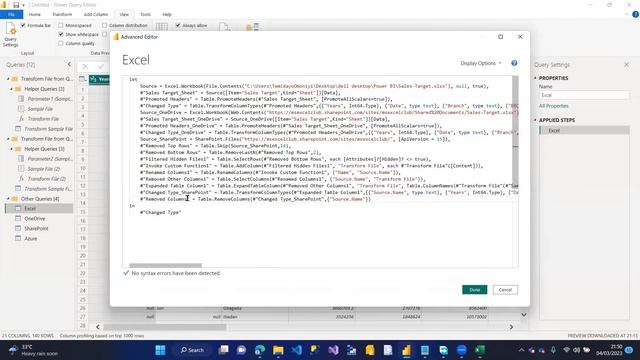Image resolution: width=640 pixels, height=360 pixels.
Task: Click the Azure query table icon
Action: pos(18,238)
